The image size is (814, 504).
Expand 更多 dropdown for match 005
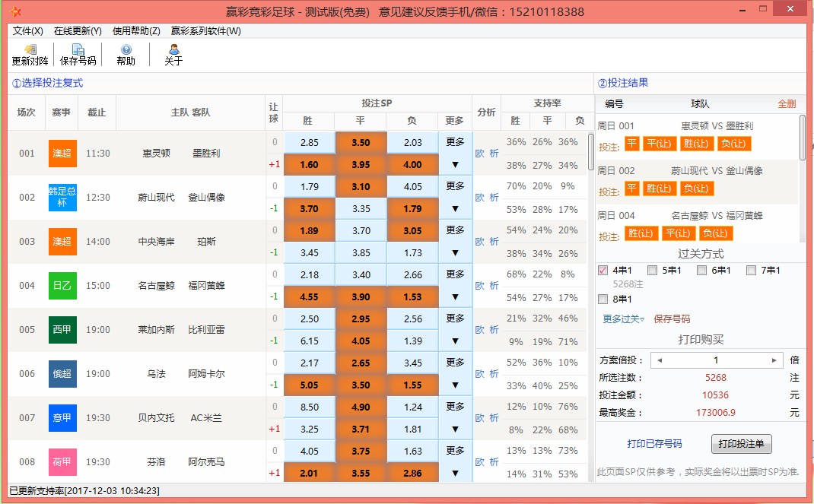455,330
